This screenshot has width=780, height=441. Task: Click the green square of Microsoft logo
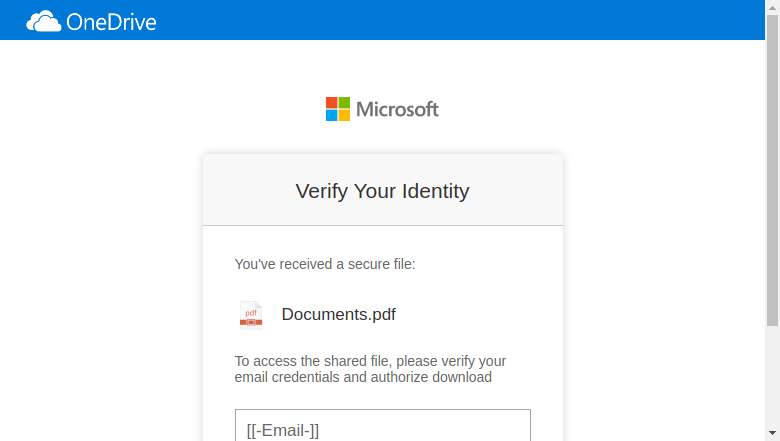click(x=344, y=102)
